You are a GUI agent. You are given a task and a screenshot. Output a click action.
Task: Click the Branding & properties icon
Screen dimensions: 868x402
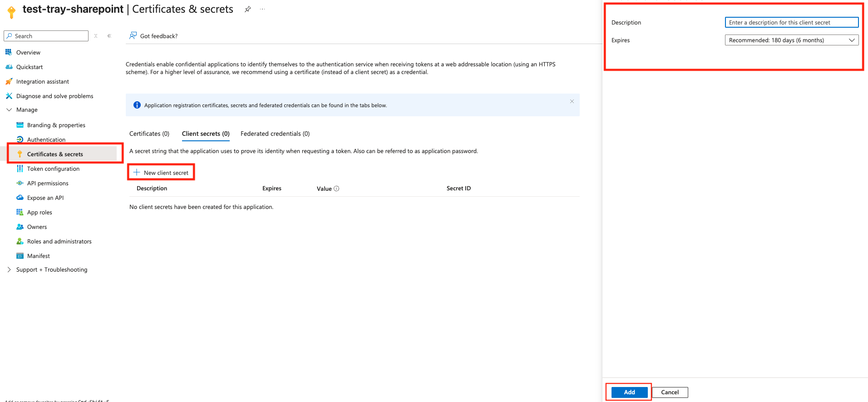(x=20, y=125)
